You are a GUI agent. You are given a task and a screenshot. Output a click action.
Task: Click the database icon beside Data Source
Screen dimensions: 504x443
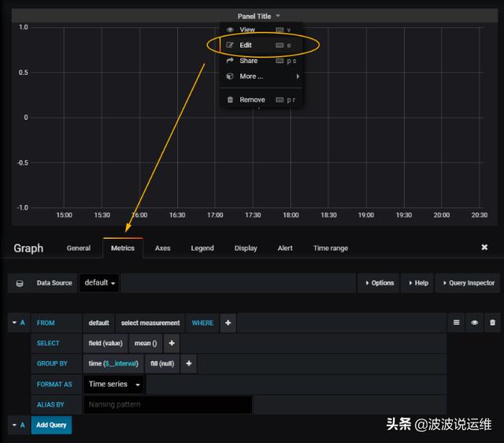point(20,284)
